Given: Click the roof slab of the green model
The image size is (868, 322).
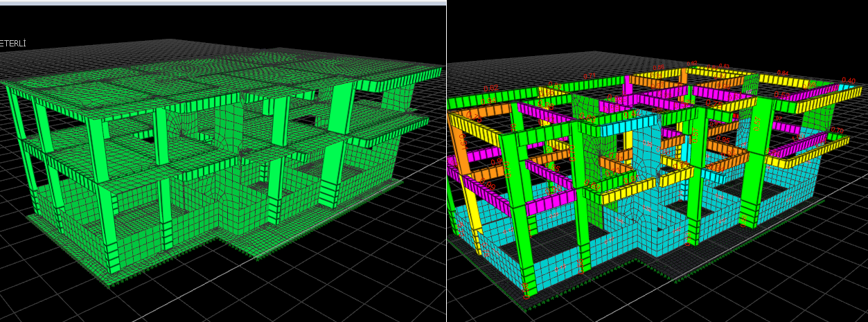Looking at the screenshot, I should pyautogui.click(x=208, y=76).
